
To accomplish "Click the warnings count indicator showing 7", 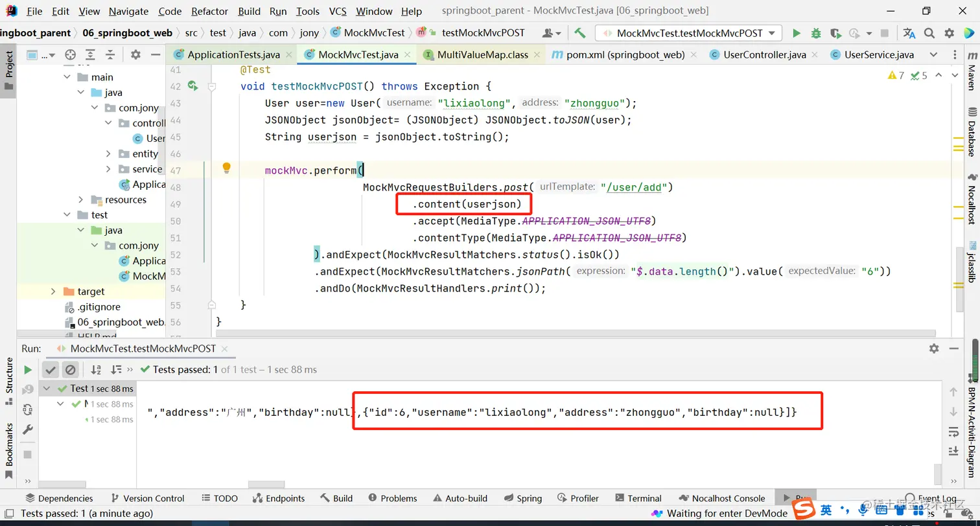I will tap(896, 76).
